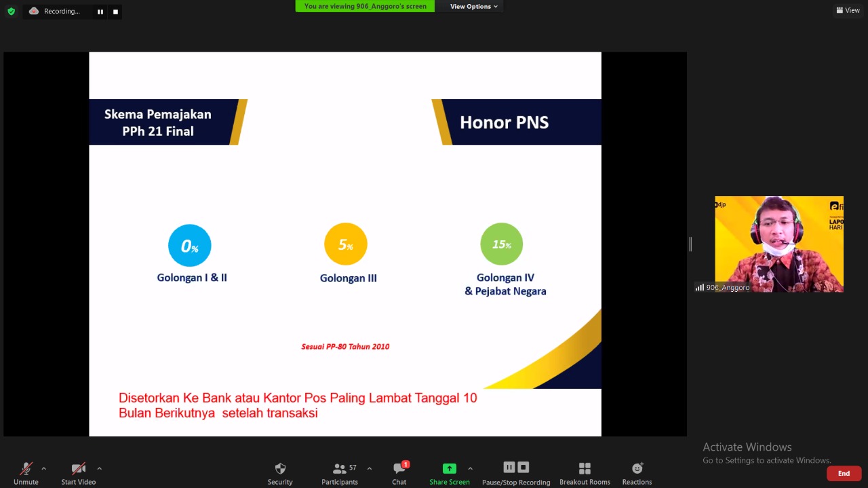The width and height of the screenshot is (868, 488).
Task: Open the Chat panel
Action: [399, 472]
